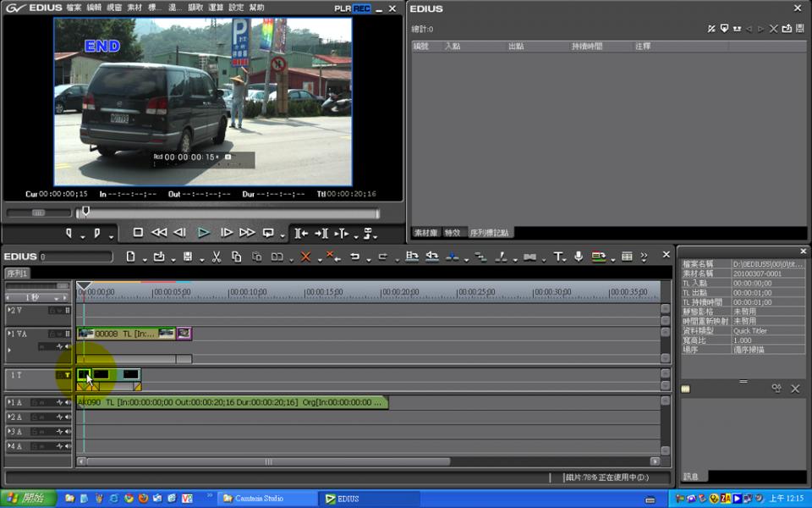Viewport: 812px width, 508px height.
Task: Click the Set In point icon
Action: coord(69,233)
